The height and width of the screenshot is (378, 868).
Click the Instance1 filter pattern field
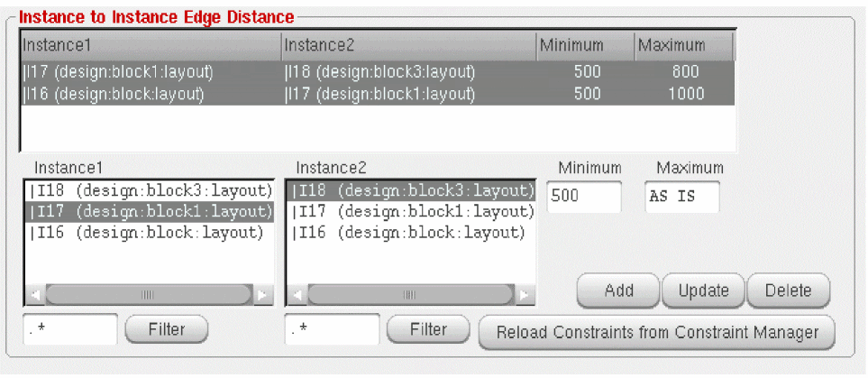70,330
